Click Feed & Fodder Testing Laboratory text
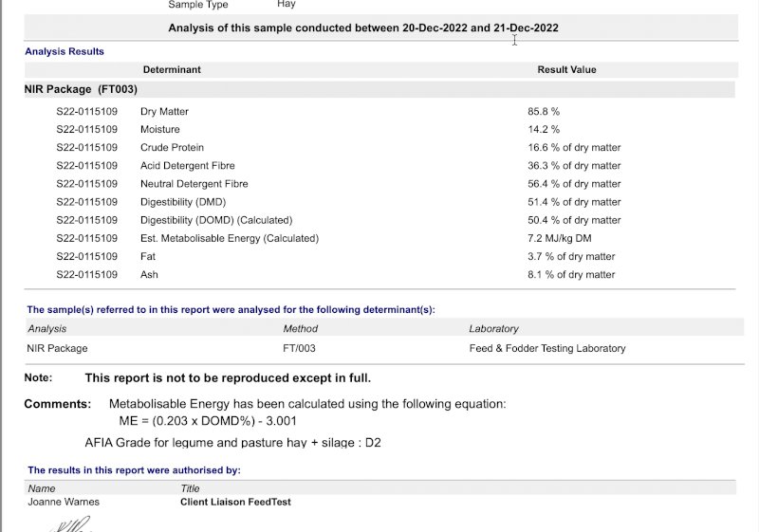This screenshot has height=532, width=759. (x=546, y=348)
